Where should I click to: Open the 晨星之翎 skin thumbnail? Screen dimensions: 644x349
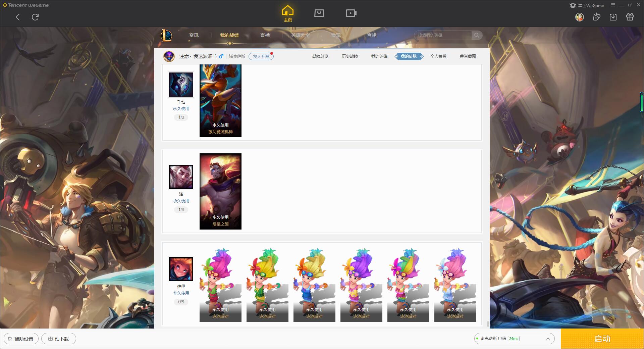point(220,191)
